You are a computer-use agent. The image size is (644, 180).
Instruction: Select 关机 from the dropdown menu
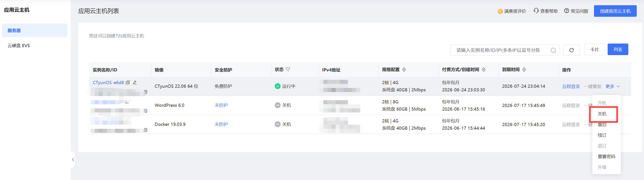click(x=602, y=114)
